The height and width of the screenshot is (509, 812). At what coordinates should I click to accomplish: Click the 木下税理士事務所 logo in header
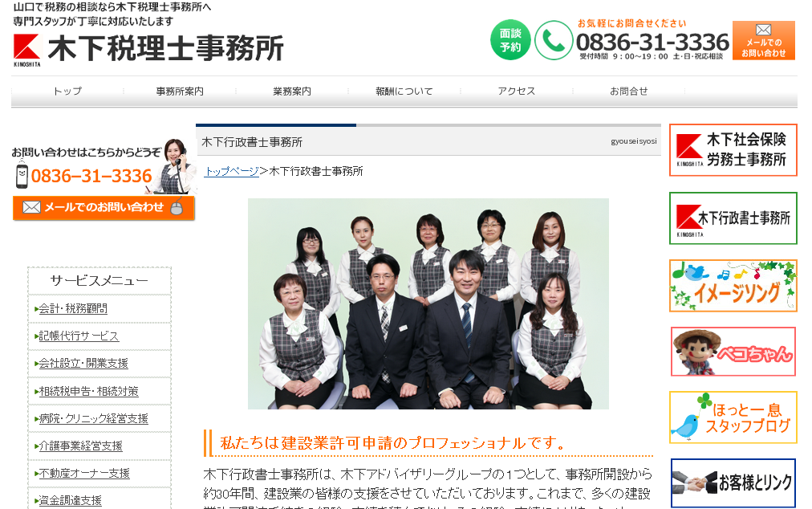tap(148, 48)
